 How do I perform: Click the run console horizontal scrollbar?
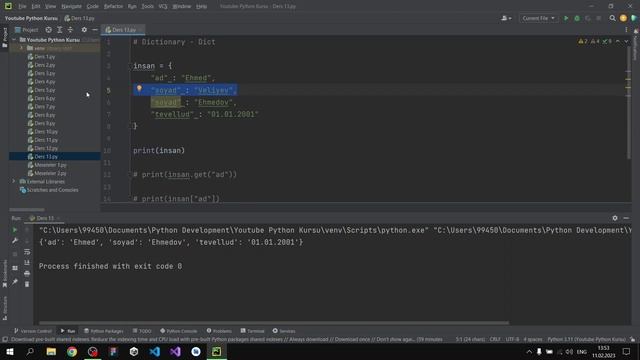tap(273, 323)
